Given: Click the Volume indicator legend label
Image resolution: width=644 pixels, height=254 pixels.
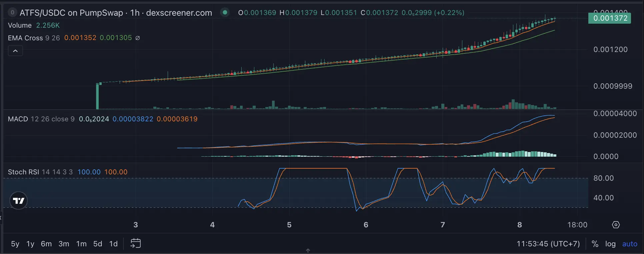Looking at the screenshot, I should point(20,25).
